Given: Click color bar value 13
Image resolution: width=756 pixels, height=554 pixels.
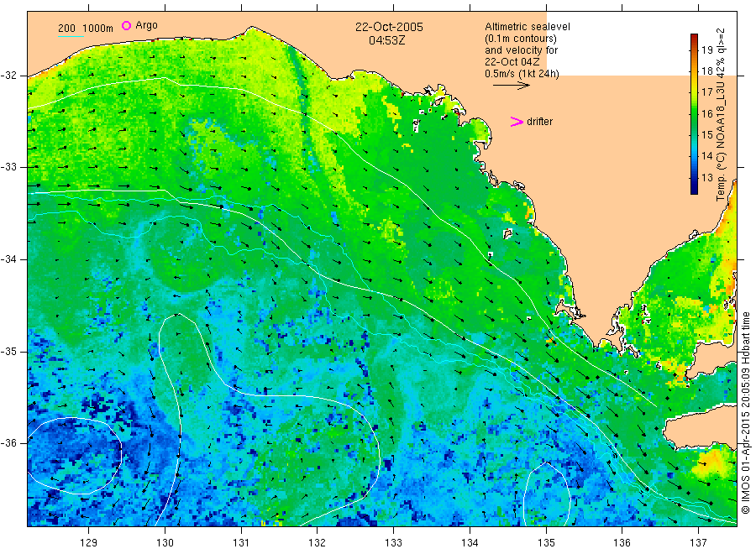Looking at the screenshot, I should point(706,177).
